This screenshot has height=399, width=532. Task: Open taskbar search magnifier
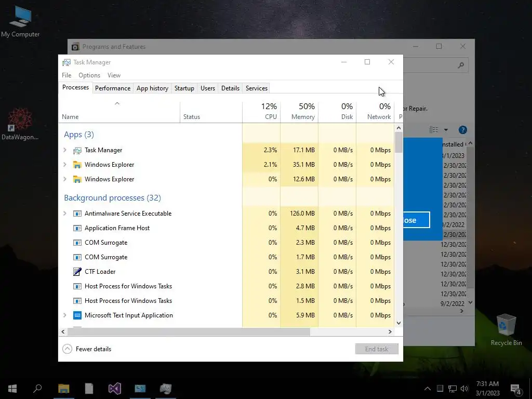click(37, 388)
